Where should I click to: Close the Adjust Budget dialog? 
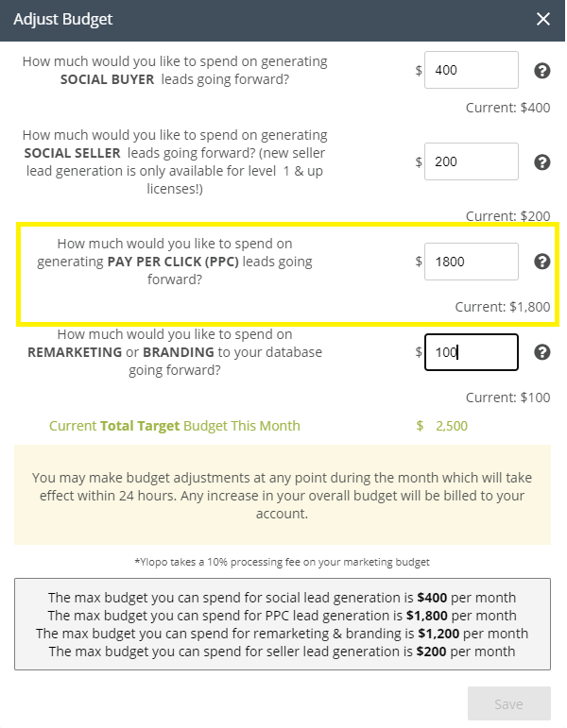point(542,19)
